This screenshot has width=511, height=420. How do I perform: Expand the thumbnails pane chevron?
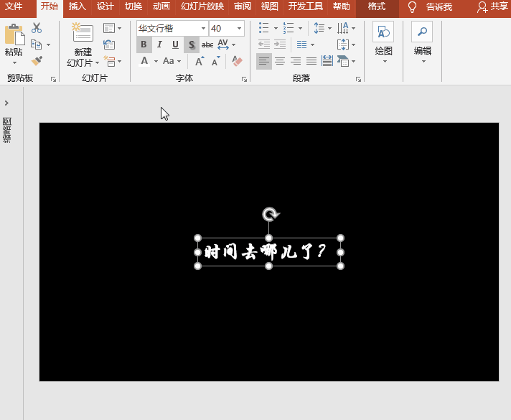pyautogui.click(x=6, y=103)
